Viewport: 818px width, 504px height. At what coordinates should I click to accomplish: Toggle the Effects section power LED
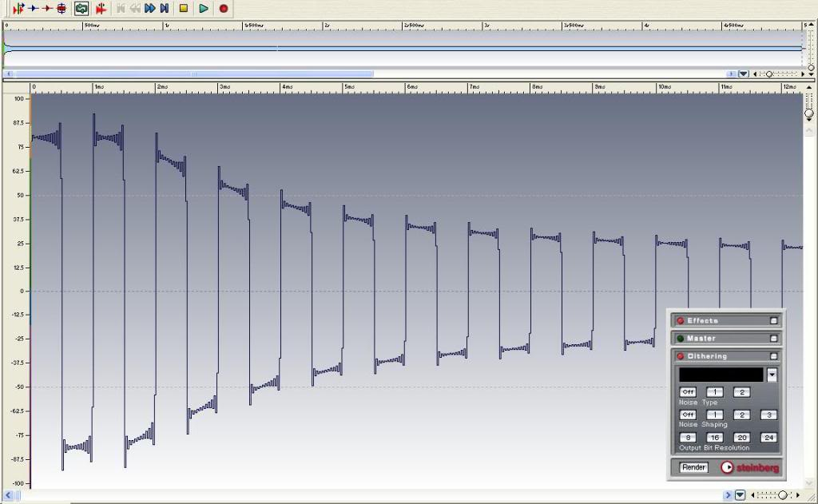point(681,321)
